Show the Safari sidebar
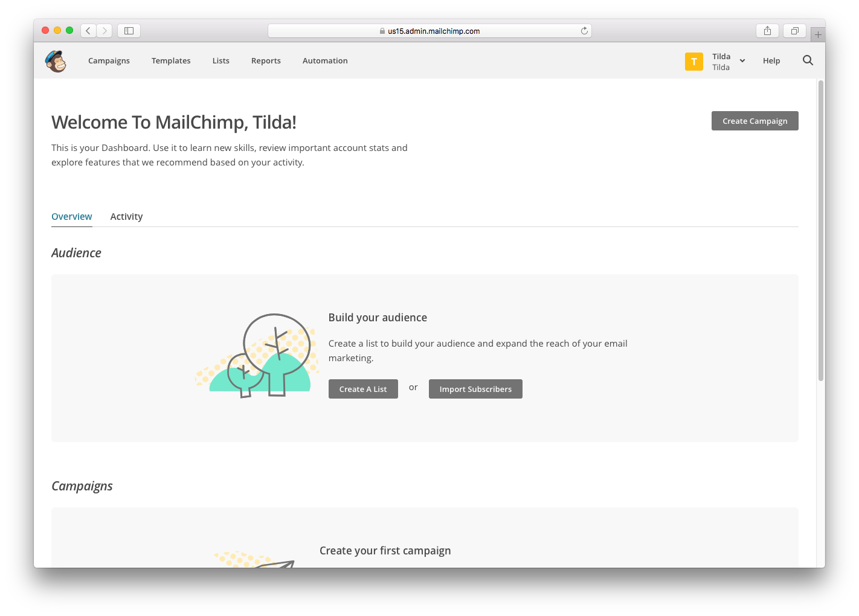 pyautogui.click(x=129, y=31)
